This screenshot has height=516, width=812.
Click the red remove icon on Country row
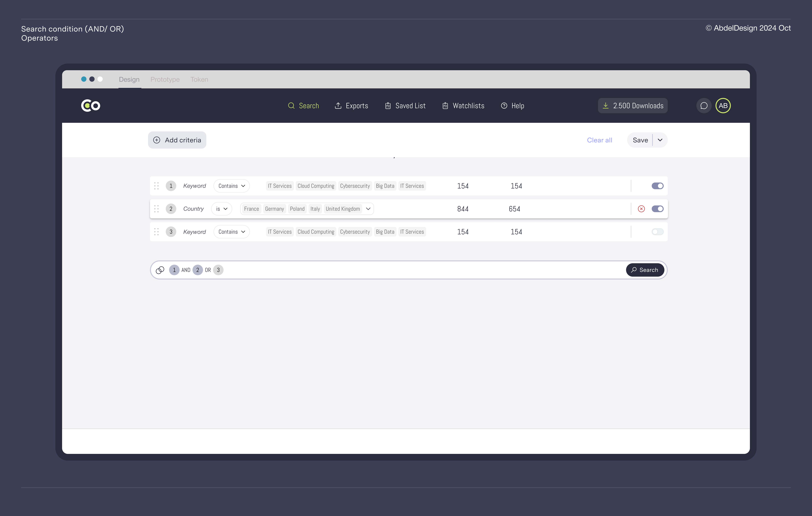point(641,209)
